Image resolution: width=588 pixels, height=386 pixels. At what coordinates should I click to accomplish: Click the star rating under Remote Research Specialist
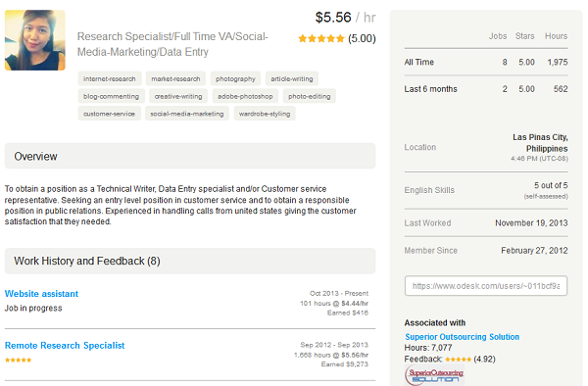18,360
